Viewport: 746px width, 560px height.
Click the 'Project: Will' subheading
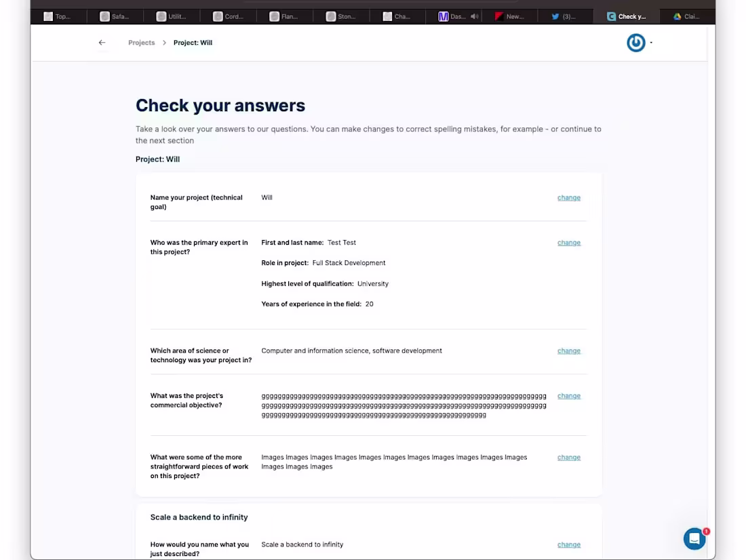(157, 159)
